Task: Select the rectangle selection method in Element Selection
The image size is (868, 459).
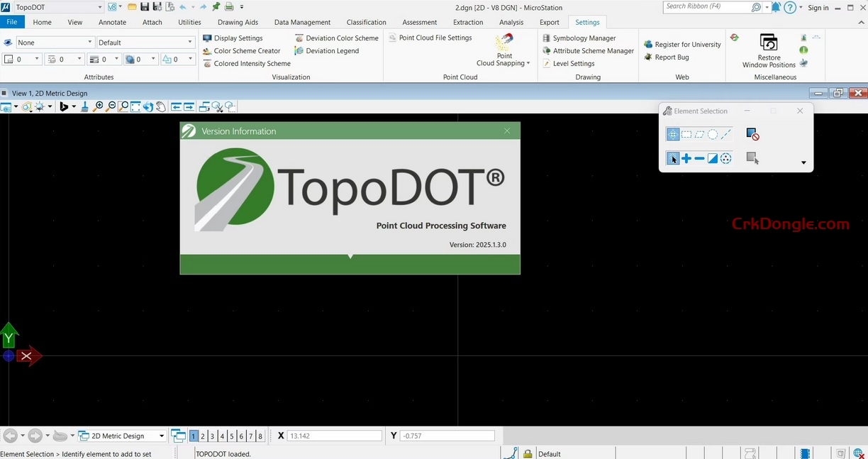Action: 686,133
